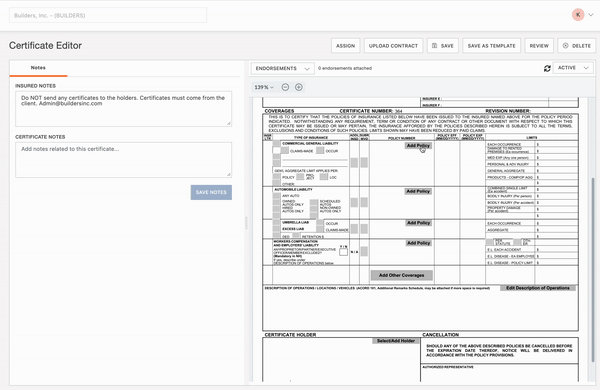Viewport: 600px width, 390px height.
Task: Add Policy for Automobile Liability
Action: (x=418, y=191)
